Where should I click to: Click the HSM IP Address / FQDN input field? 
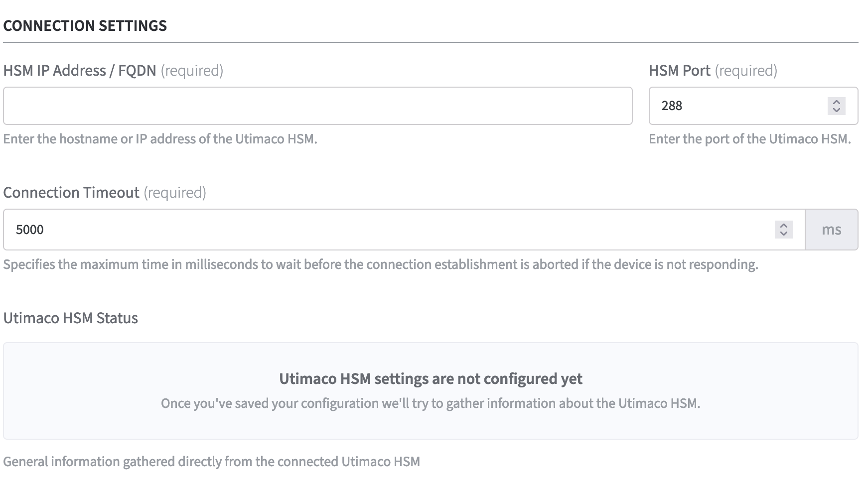tap(317, 106)
